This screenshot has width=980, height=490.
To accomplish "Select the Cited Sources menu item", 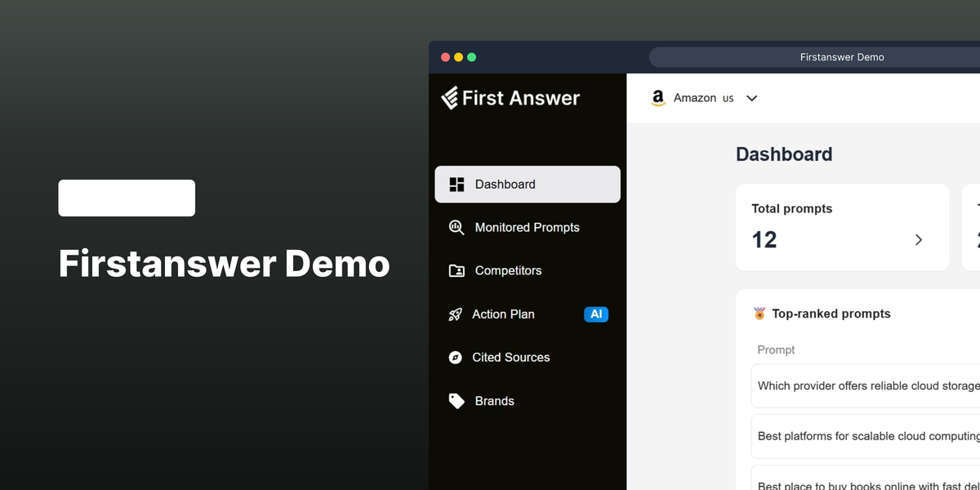I will tap(510, 358).
